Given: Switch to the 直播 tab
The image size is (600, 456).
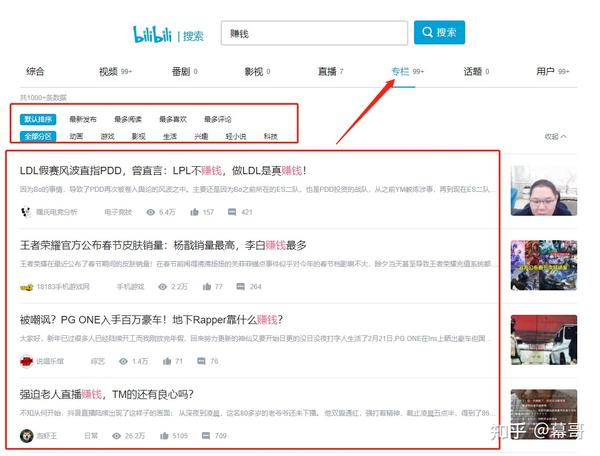Looking at the screenshot, I should [331, 72].
